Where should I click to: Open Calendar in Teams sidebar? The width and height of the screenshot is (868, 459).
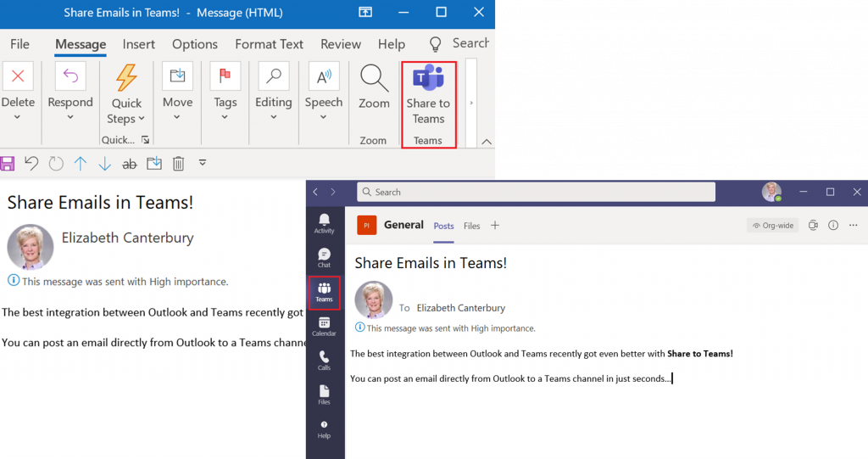click(x=325, y=327)
